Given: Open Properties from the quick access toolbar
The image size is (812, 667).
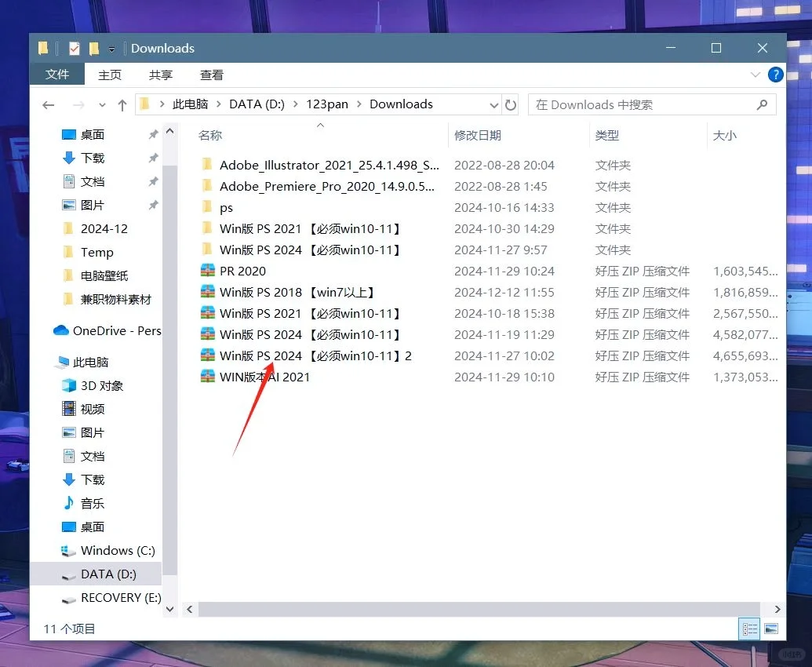Looking at the screenshot, I should tap(73, 48).
